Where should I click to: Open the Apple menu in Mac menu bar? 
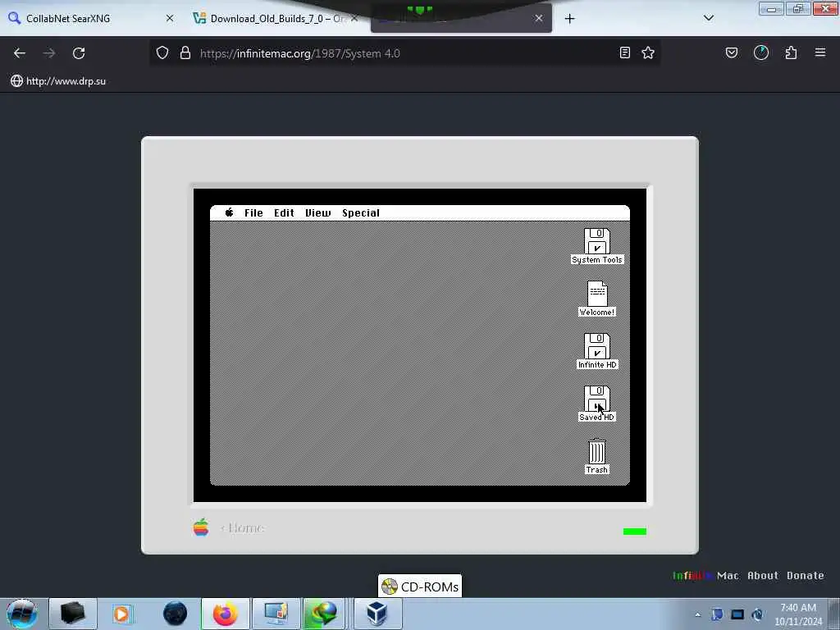[x=229, y=212]
